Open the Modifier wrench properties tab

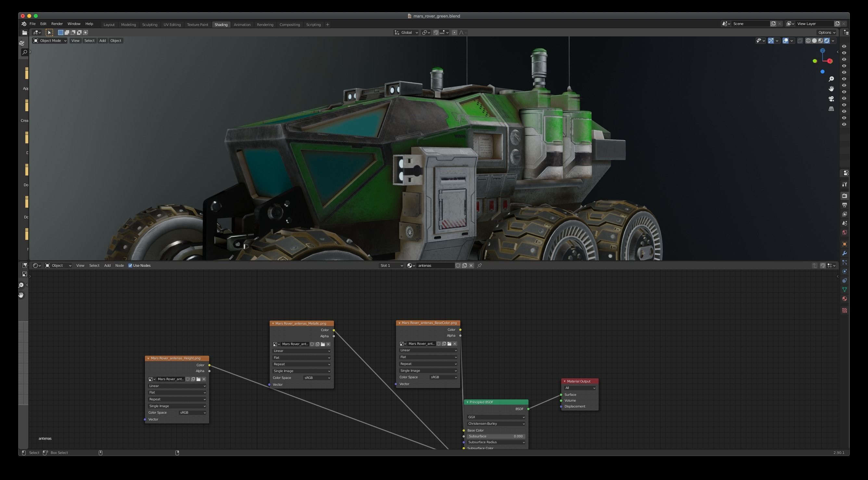point(844,253)
